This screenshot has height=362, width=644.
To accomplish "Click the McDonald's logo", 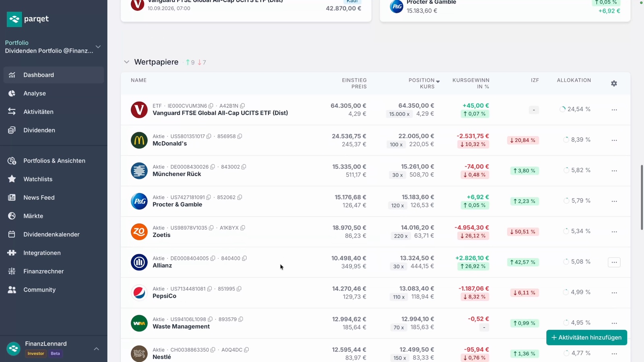I will point(139,140).
